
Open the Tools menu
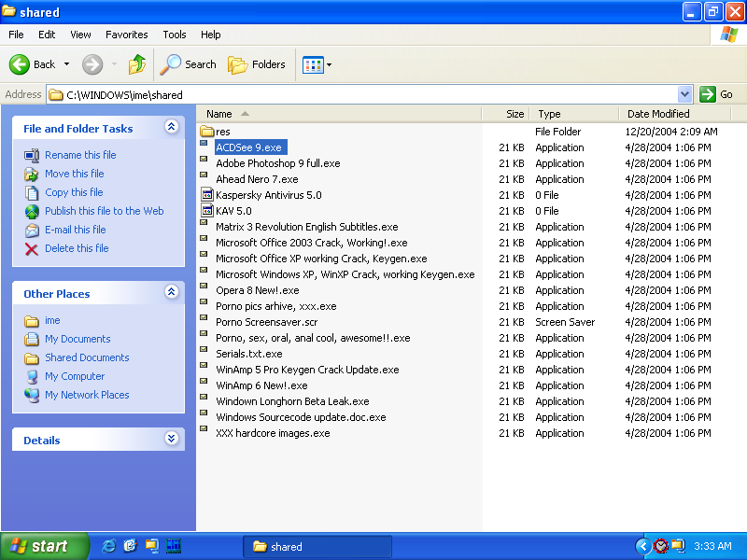tap(175, 35)
